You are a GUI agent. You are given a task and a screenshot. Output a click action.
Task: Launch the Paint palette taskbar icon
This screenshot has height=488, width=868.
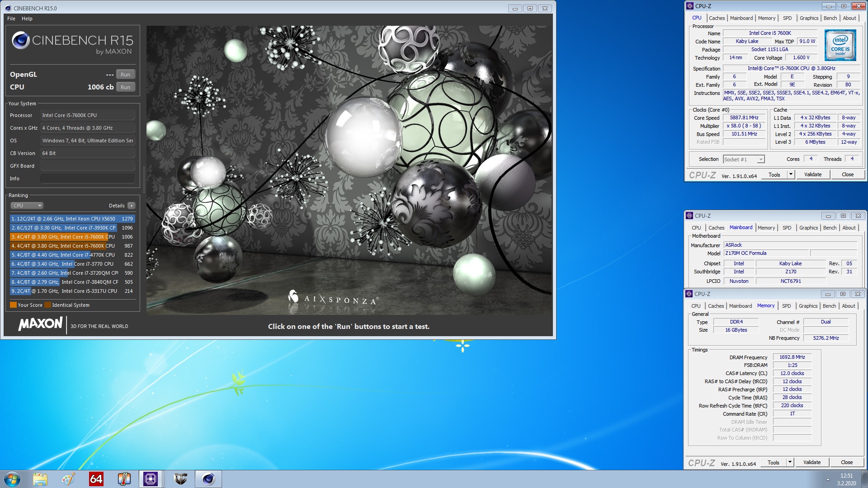68,479
